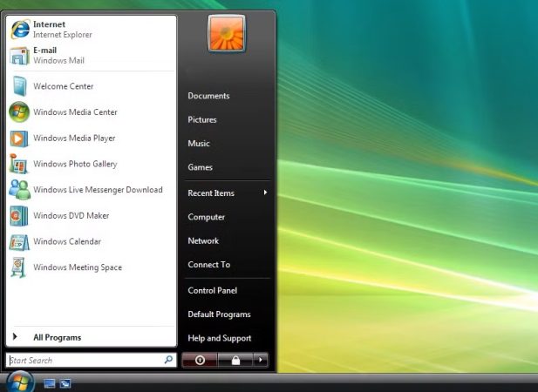Expand the Recent Items submenu arrow
The image size is (538, 392).
pos(265,193)
